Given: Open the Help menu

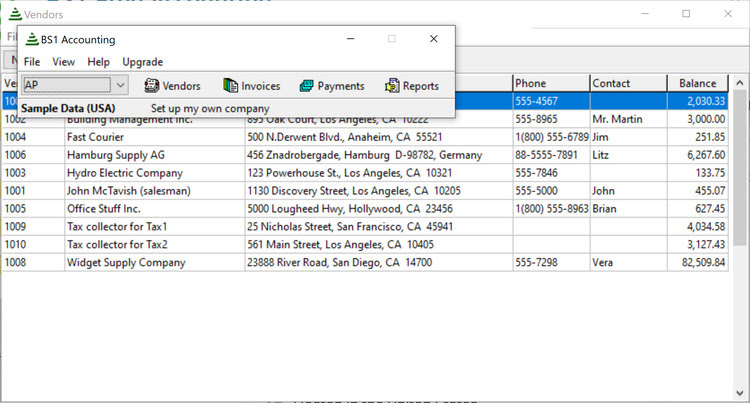Looking at the screenshot, I should 99,62.
